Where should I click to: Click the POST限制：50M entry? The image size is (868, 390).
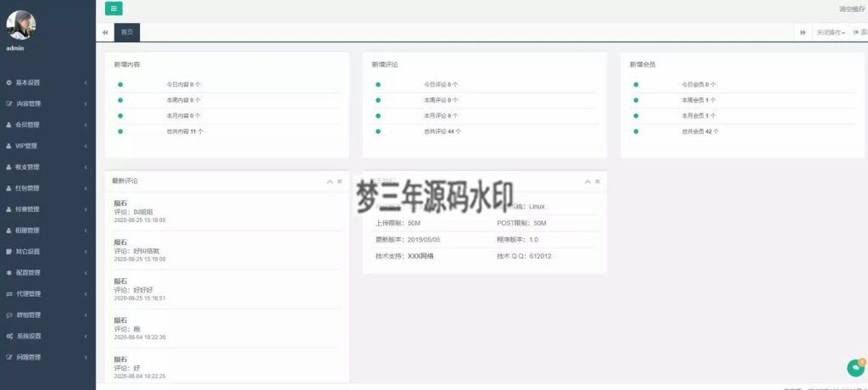[521, 223]
